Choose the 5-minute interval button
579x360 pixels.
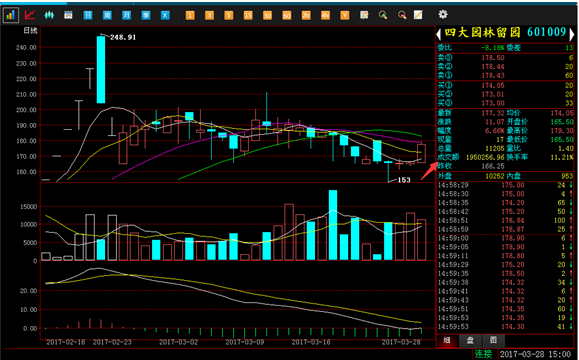(229, 15)
